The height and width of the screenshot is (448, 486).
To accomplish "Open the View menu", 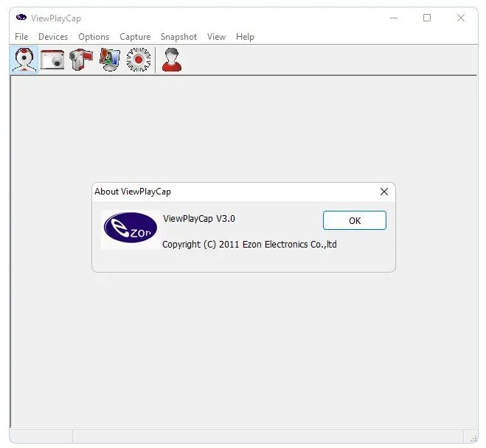I will (216, 37).
